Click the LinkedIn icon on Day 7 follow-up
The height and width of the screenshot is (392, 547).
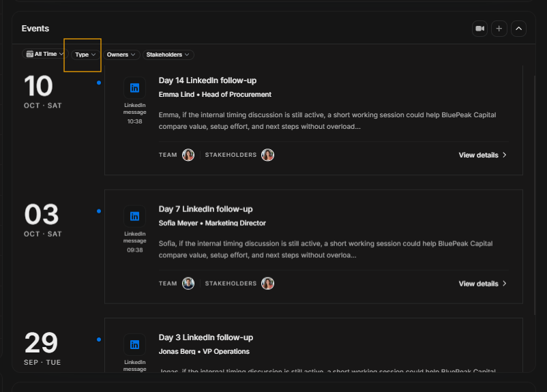pyautogui.click(x=134, y=217)
